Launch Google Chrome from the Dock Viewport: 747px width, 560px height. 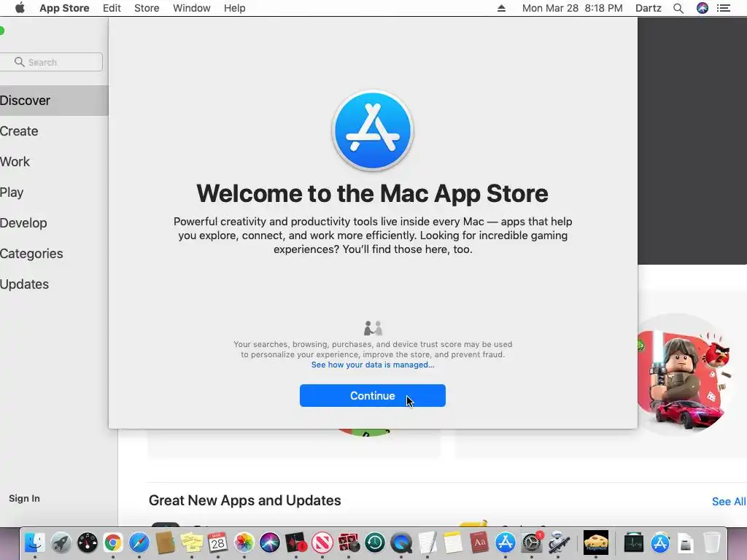click(113, 542)
